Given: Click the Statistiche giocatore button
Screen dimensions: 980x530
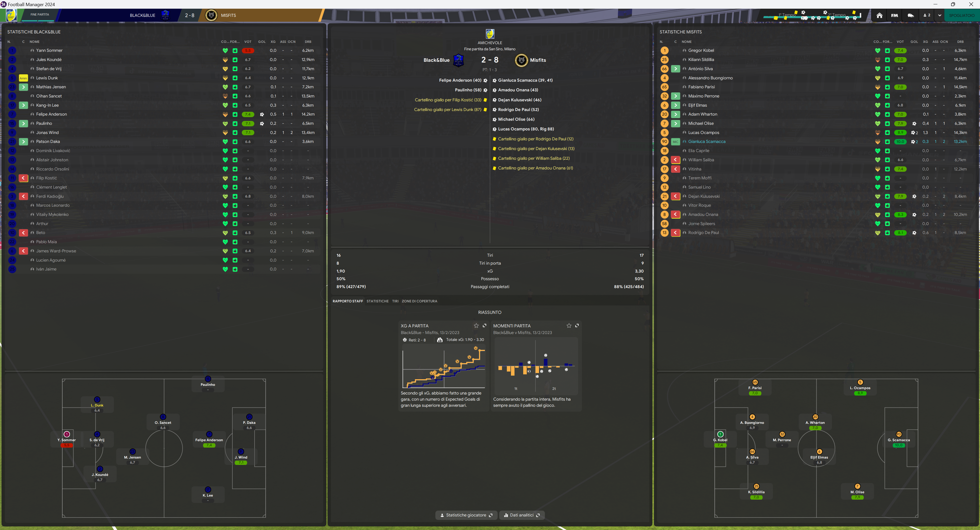Looking at the screenshot, I should pyautogui.click(x=466, y=515).
